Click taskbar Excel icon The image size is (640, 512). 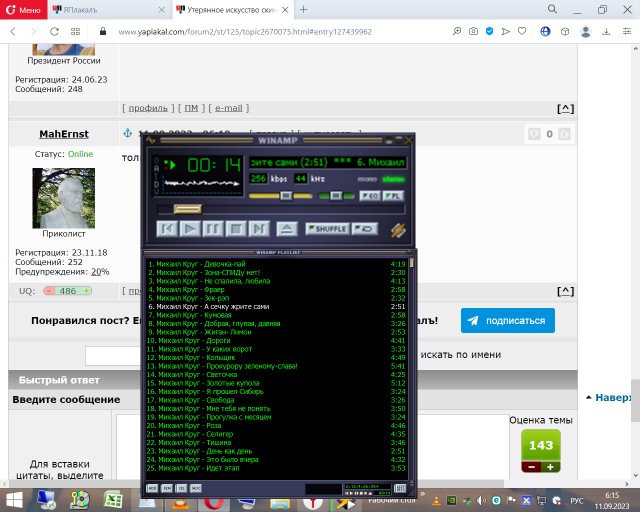(113, 500)
